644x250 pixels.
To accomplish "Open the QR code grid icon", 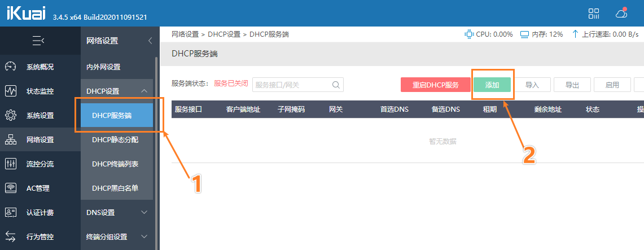I will pos(594,14).
